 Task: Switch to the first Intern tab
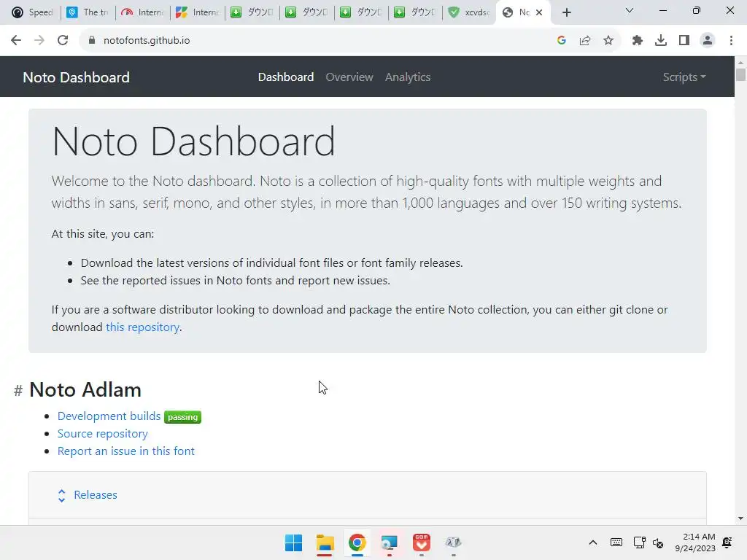coord(143,12)
